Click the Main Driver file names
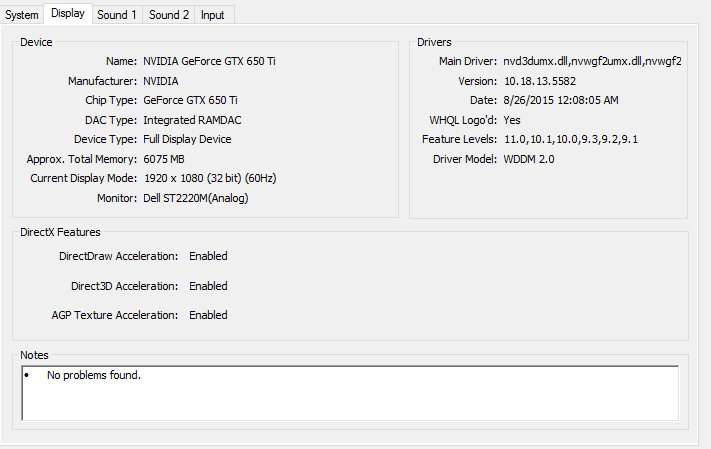 point(593,61)
